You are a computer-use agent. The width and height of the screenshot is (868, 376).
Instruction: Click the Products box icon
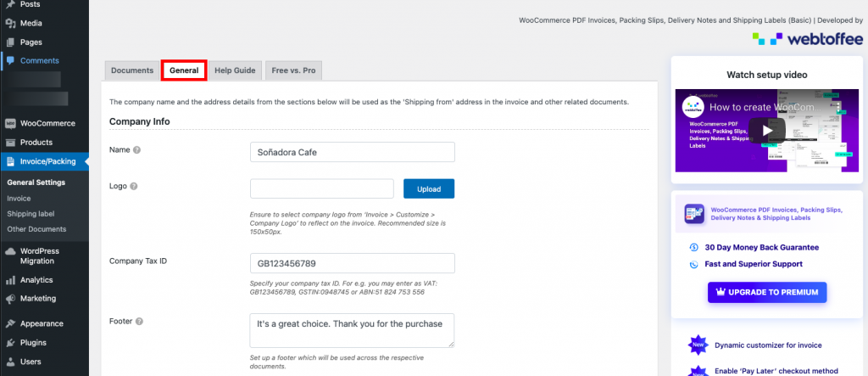(x=10, y=143)
